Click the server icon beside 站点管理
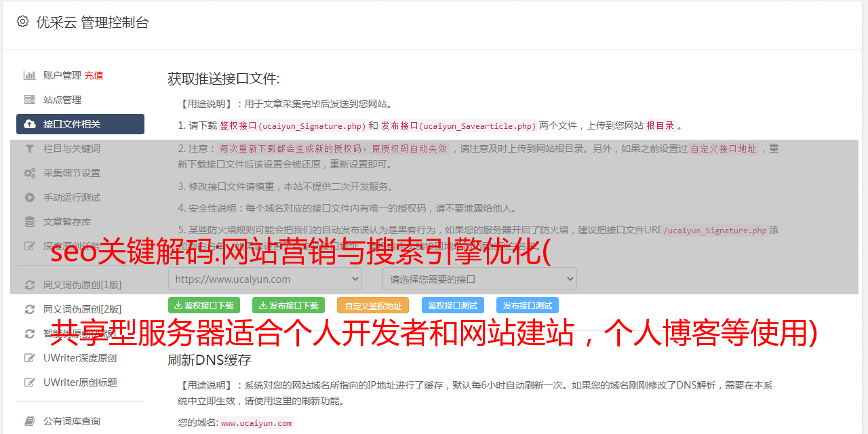 (x=30, y=100)
